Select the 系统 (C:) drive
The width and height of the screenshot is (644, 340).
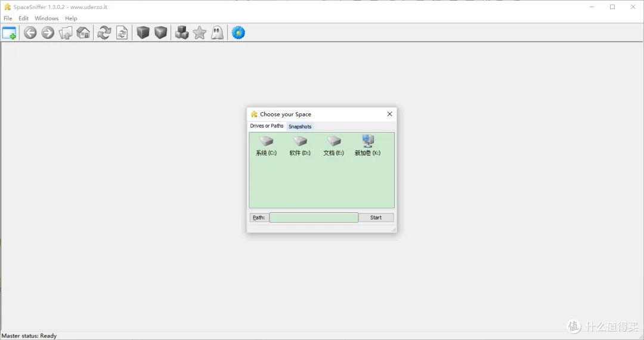pos(266,146)
